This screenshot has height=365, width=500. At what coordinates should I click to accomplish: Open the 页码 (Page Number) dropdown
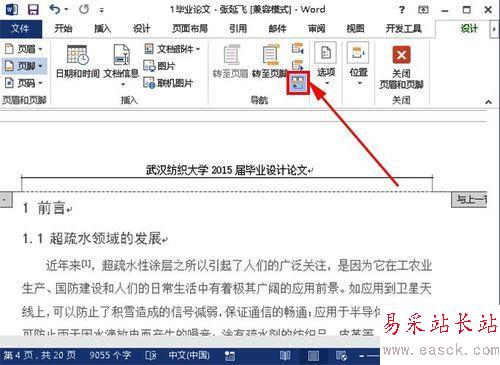click(x=24, y=82)
